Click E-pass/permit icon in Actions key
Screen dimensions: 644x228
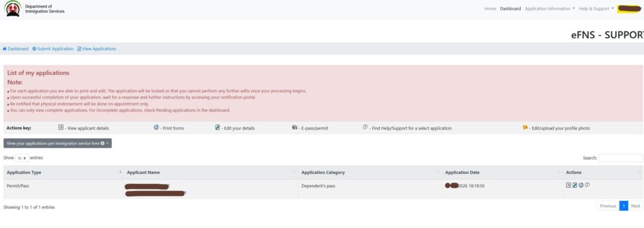coord(294,128)
